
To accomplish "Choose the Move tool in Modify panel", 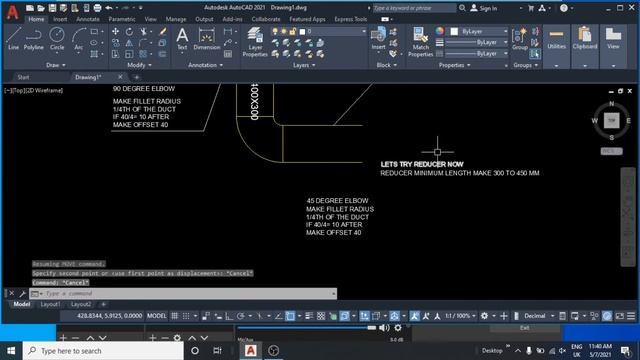I will point(116,31).
